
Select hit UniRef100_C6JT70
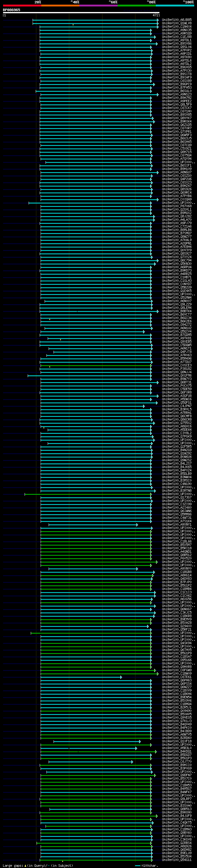177,761
